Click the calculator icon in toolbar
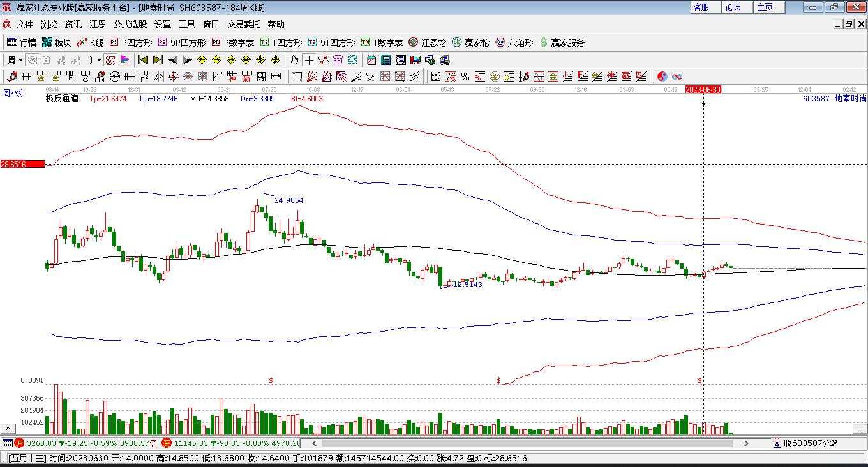868x467 pixels. [386, 60]
